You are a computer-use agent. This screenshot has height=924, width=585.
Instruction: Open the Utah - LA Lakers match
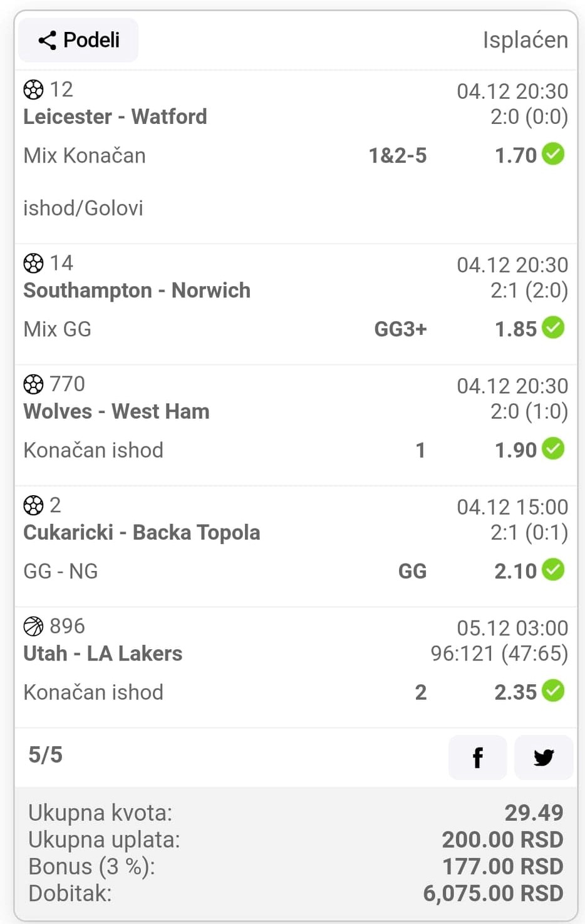(103, 654)
